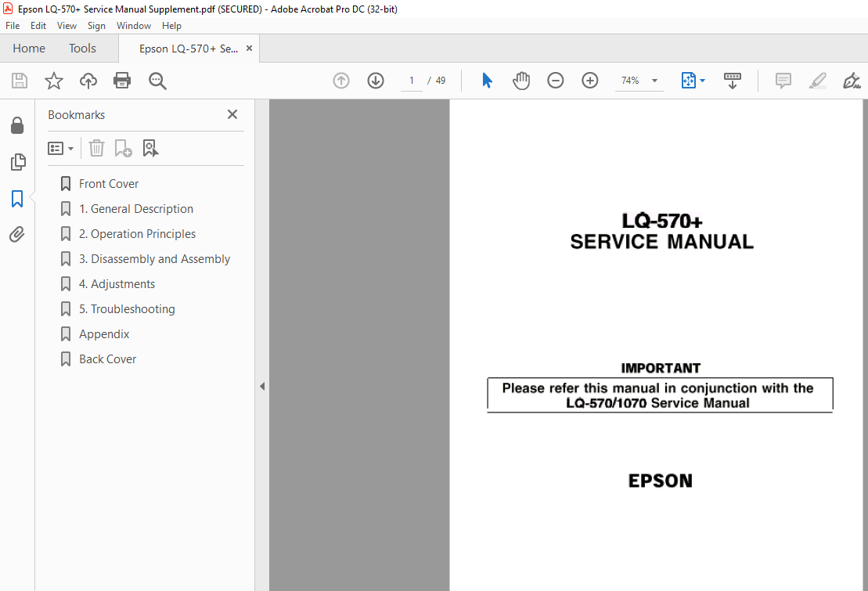Share the file using the cloud upload icon
Viewport: 868px width, 591px height.
[88, 80]
